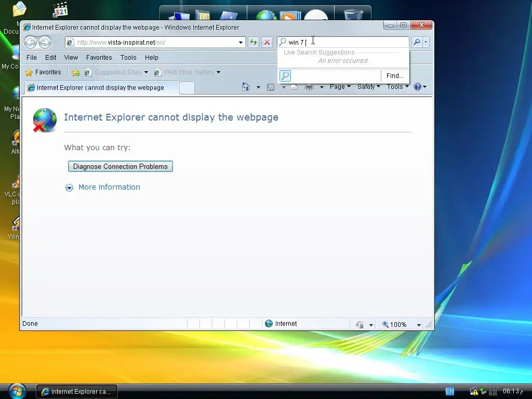Click the globe icon in top dock
The height and width of the screenshot is (399, 532).
267,15
